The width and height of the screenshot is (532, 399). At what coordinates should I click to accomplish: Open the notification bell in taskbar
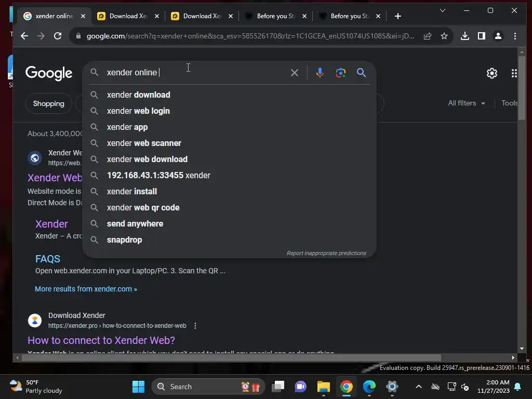(x=518, y=387)
